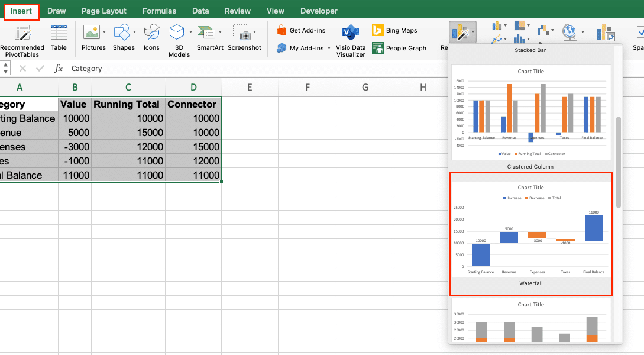
Task: Open the People Graph add-in
Action: click(x=399, y=48)
